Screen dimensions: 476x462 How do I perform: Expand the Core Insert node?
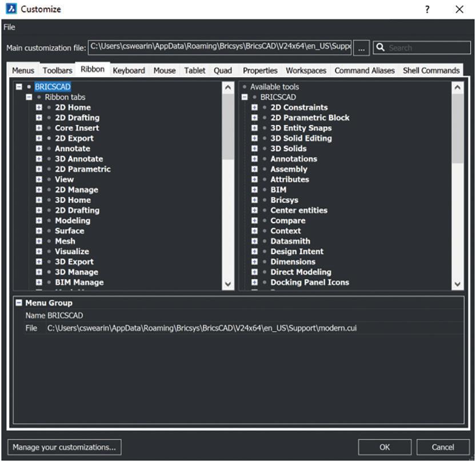[x=39, y=128]
